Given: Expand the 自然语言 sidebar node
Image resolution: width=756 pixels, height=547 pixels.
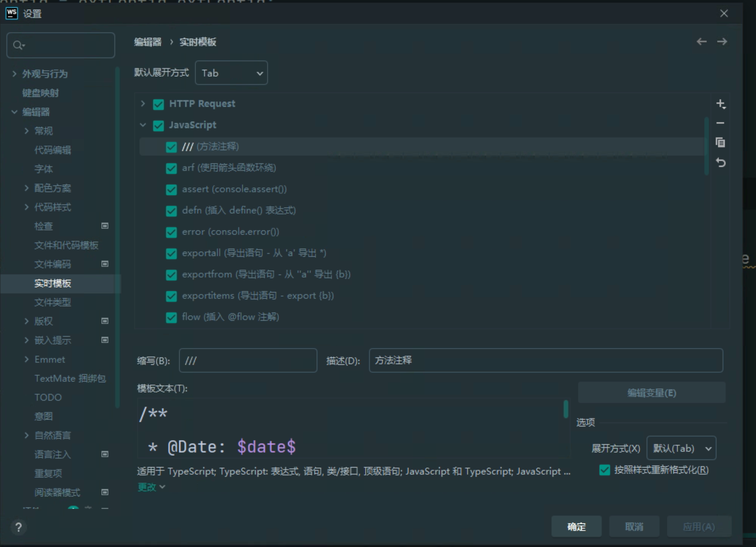Looking at the screenshot, I should tap(27, 435).
